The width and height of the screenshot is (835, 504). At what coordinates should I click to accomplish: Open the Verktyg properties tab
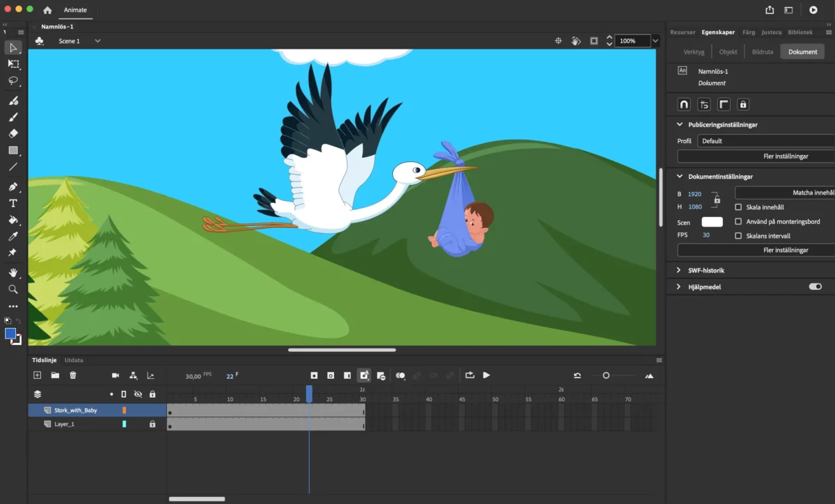tap(694, 51)
